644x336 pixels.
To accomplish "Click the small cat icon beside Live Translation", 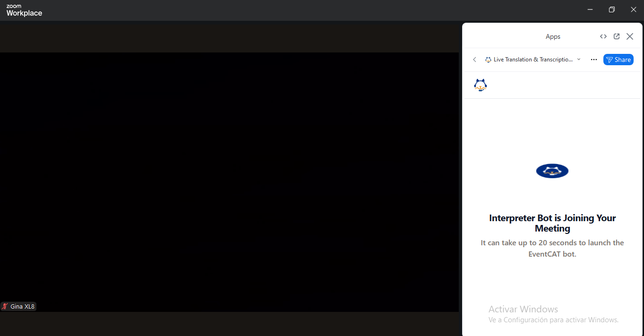I will pyautogui.click(x=488, y=60).
